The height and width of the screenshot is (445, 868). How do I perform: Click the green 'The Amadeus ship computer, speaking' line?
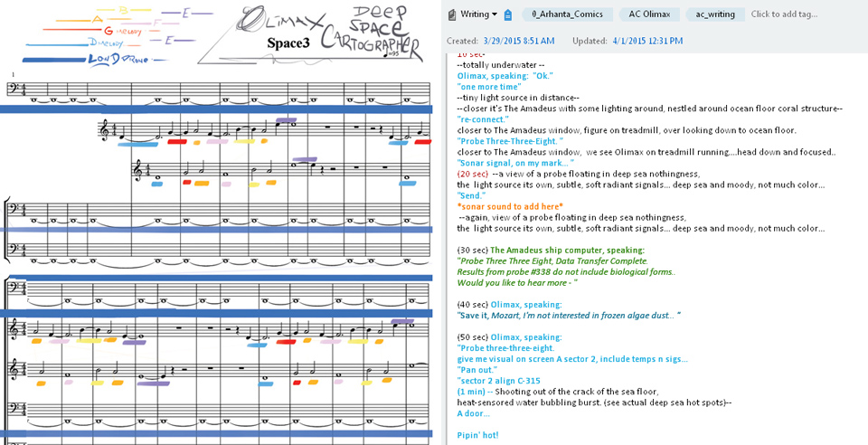coord(568,251)
